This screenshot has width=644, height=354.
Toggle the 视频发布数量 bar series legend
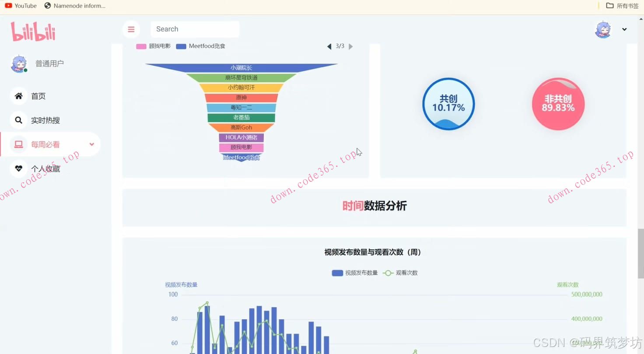click(354, 273)
